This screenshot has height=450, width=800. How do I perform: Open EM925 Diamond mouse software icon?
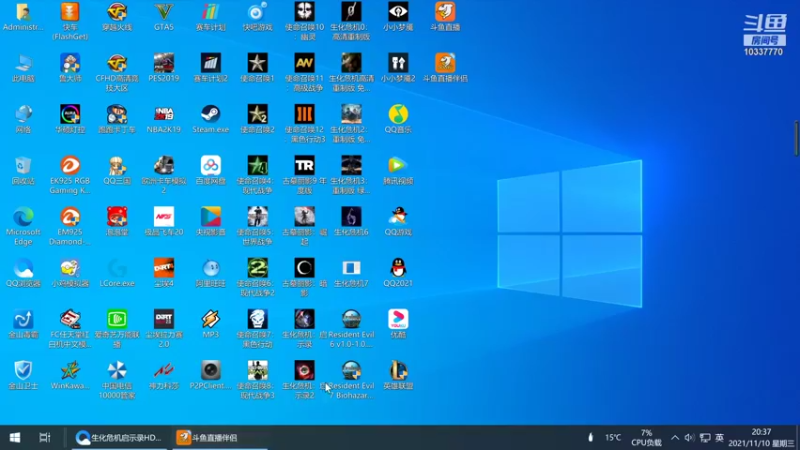70,226
